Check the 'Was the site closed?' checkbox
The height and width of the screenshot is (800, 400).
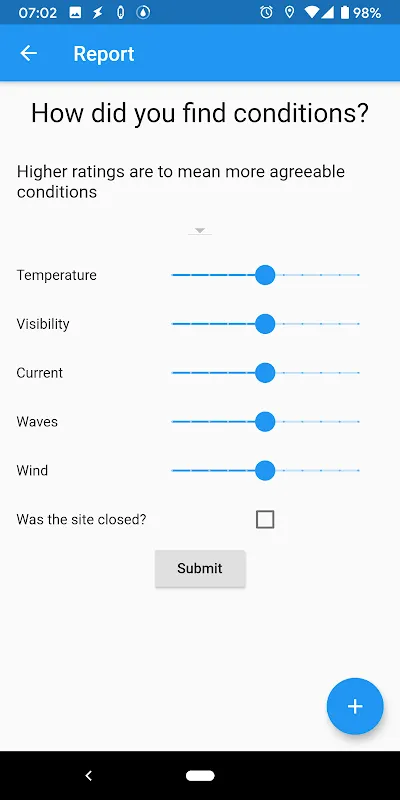(265, 519)
